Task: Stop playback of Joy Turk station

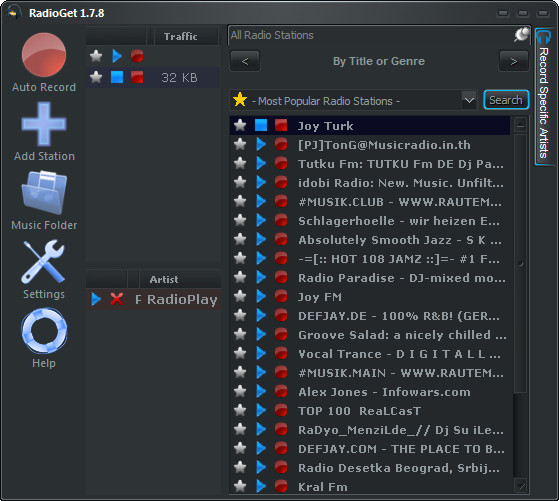Action: point(261,126)
